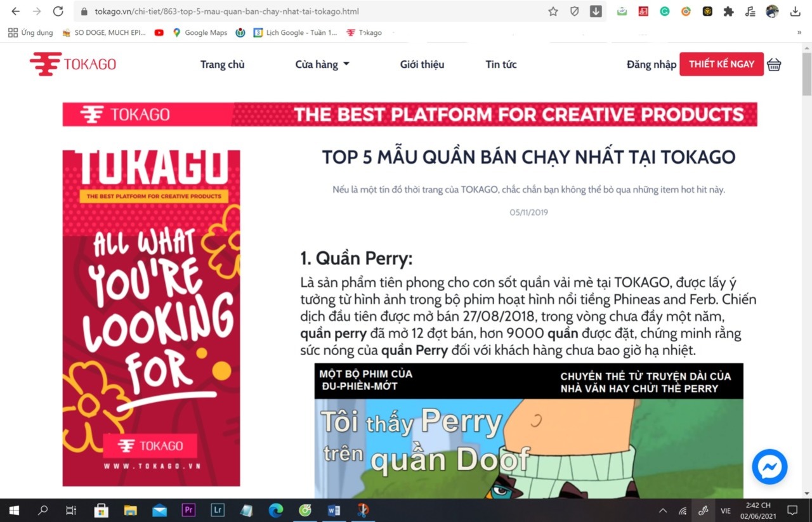
Task: Click the THIẾT KẾ NGAY button
Action: pos(722,64)
